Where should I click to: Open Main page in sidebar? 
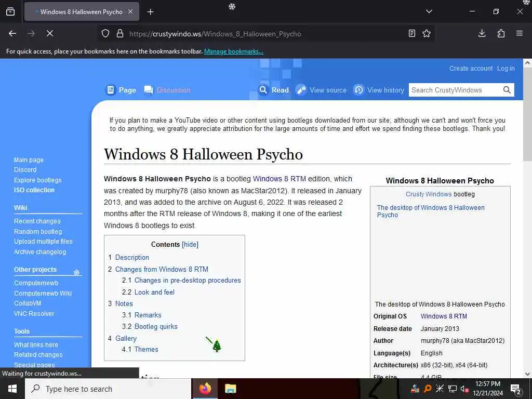[29, 159]
